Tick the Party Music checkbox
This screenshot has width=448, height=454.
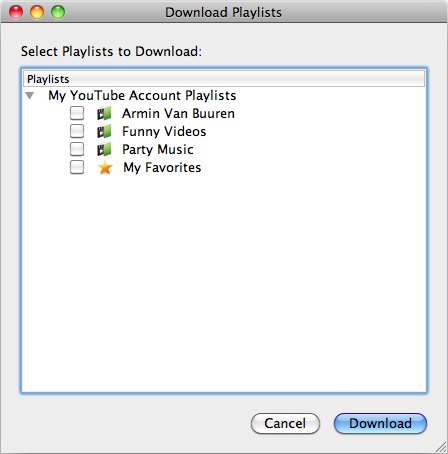point(77,149)
